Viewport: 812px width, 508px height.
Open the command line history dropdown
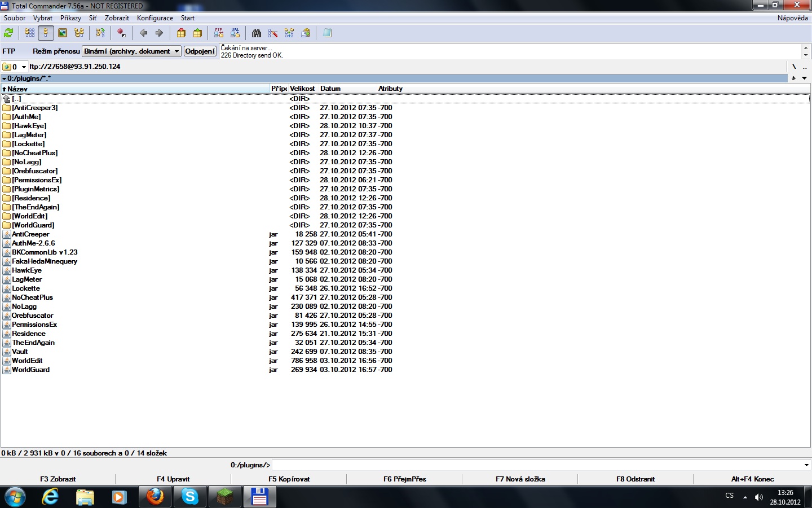point(806,465)
